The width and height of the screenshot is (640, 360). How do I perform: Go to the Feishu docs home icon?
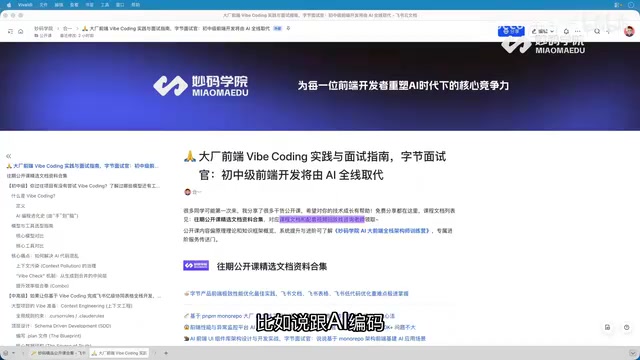tap(20, 31)
